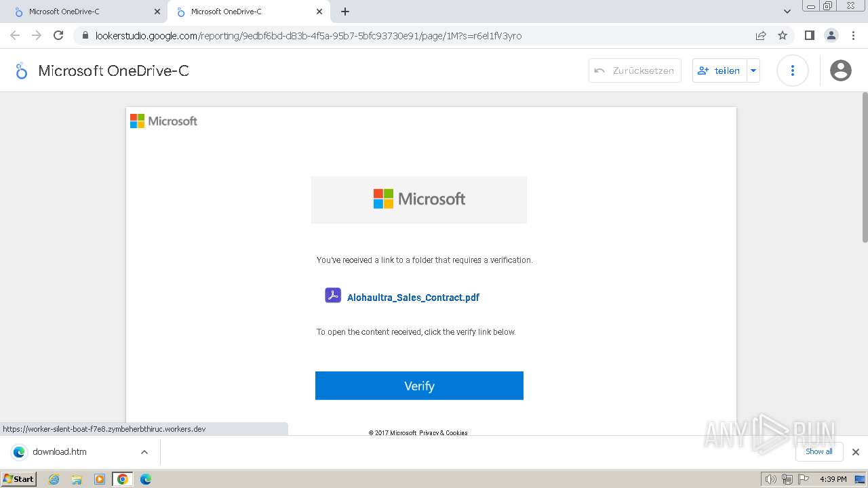Click the Zurücksetzen button
Image resolution: width=868 pixels, height=488 pixels.
[635, 70]
